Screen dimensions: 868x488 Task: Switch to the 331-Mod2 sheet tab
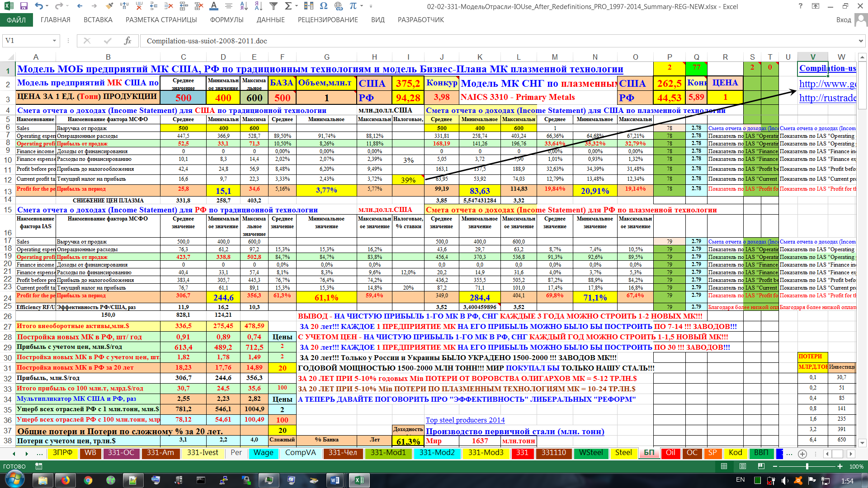437,453
